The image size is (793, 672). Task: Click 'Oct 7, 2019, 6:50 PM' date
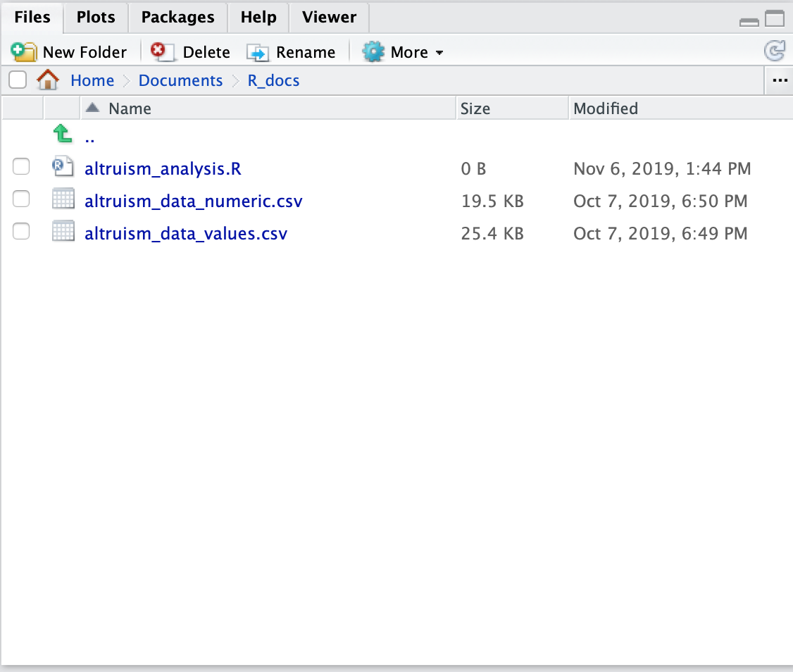click(x=660, y=201)
